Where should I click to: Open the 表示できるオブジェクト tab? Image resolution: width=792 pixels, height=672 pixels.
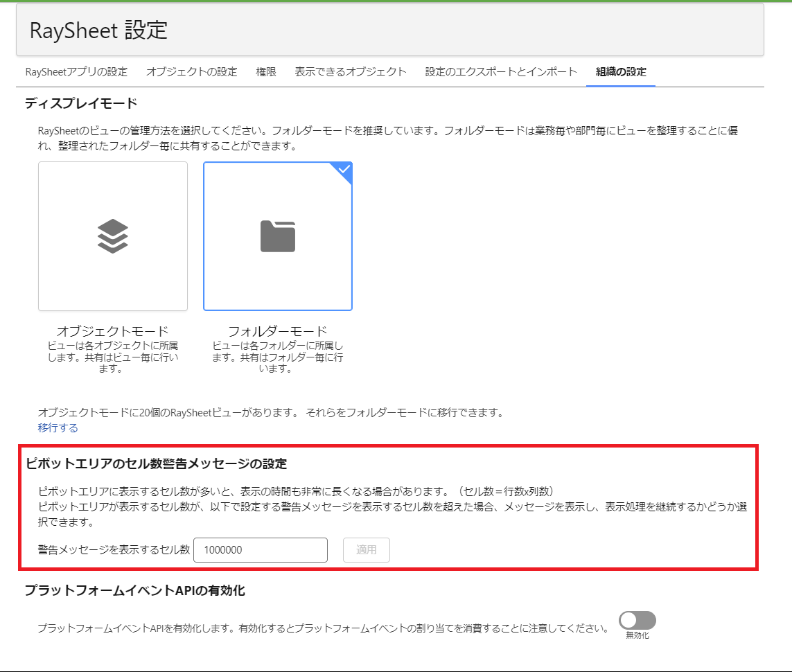(351, 71)
